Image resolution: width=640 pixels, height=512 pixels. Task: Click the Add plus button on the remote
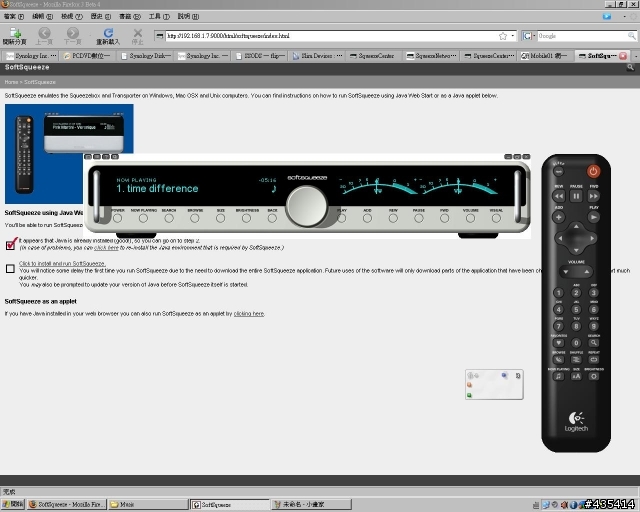[558, 217]
